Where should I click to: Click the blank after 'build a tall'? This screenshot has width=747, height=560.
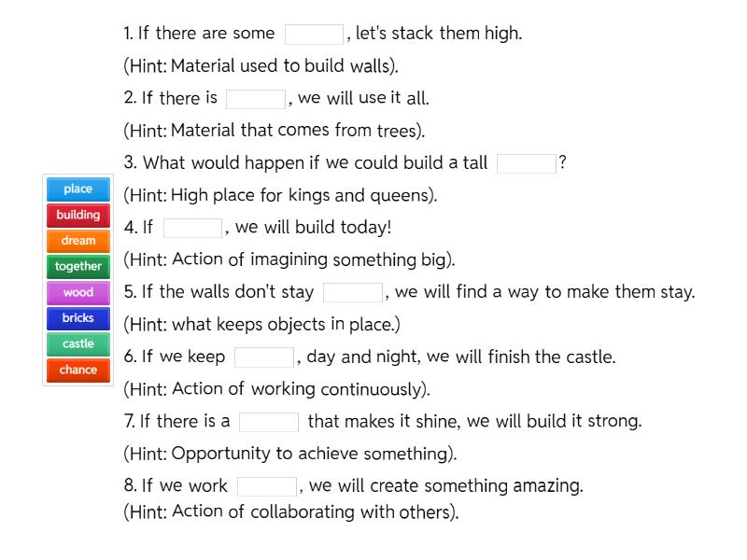(526, 163)
